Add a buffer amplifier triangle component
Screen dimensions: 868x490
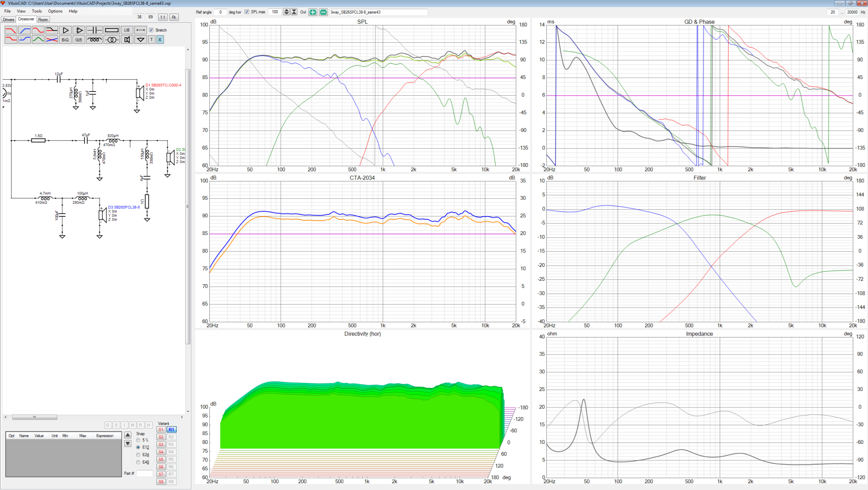tap(65, 30)
